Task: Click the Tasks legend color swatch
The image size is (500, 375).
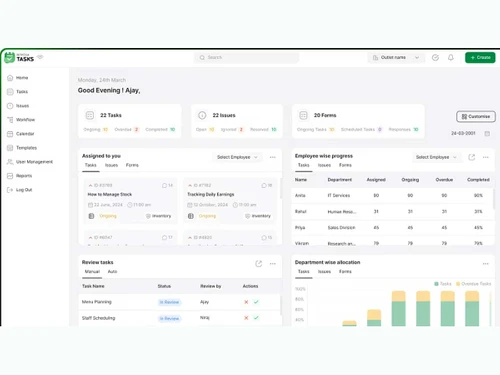Action: tap(436, 284)
